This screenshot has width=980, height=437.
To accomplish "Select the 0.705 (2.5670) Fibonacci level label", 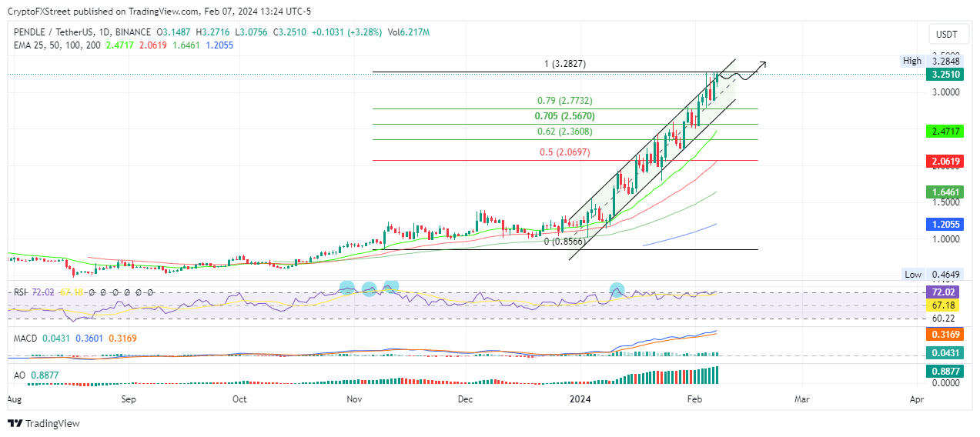I will (564, 116).
